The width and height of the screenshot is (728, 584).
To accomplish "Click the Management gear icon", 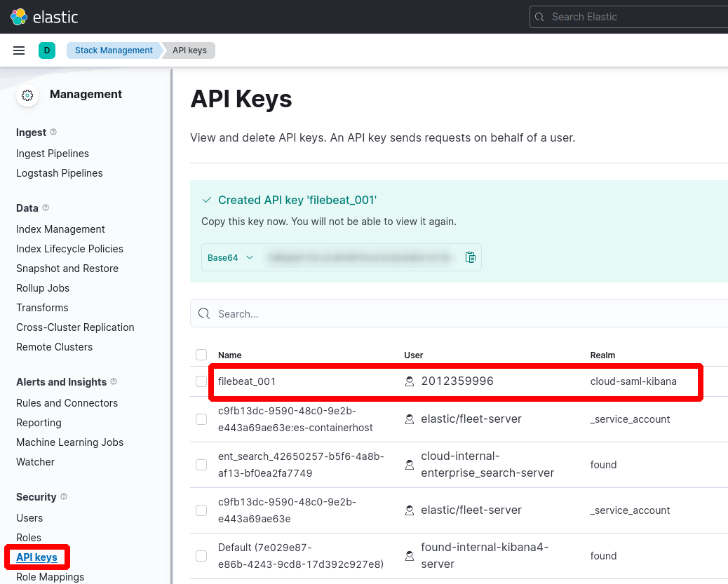I will click(x=27, y=95).
